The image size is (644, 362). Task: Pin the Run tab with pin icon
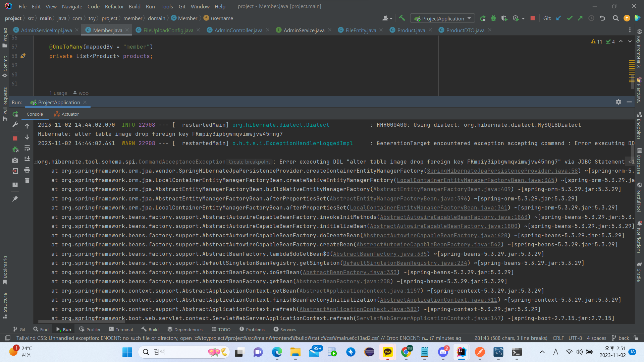tap(15, 199)
